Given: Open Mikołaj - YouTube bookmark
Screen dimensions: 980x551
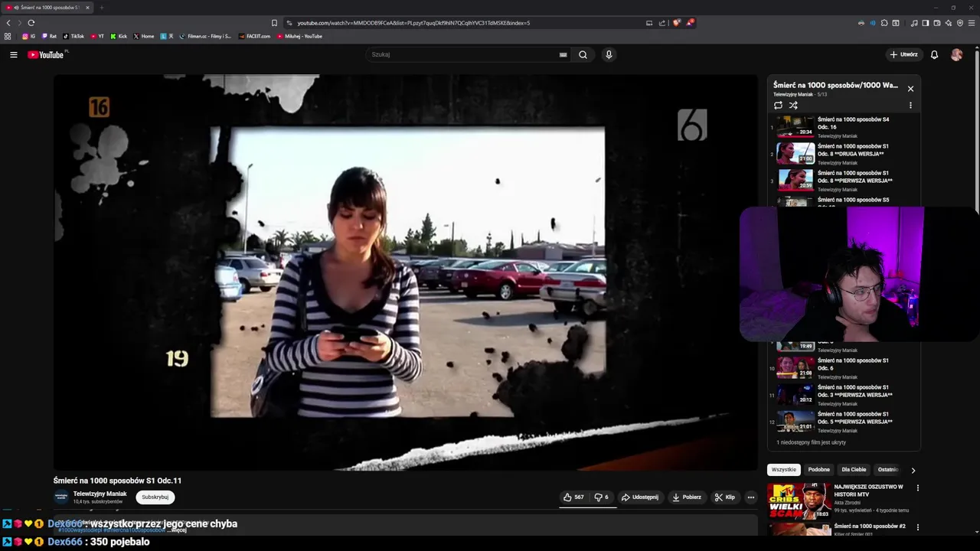Looking at the screenshot, I should tap(300, 36).
